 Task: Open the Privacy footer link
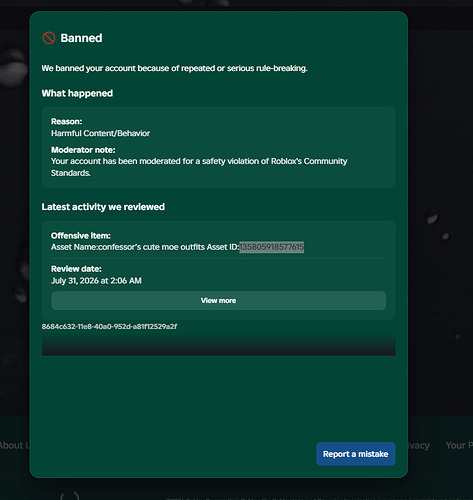419,445
